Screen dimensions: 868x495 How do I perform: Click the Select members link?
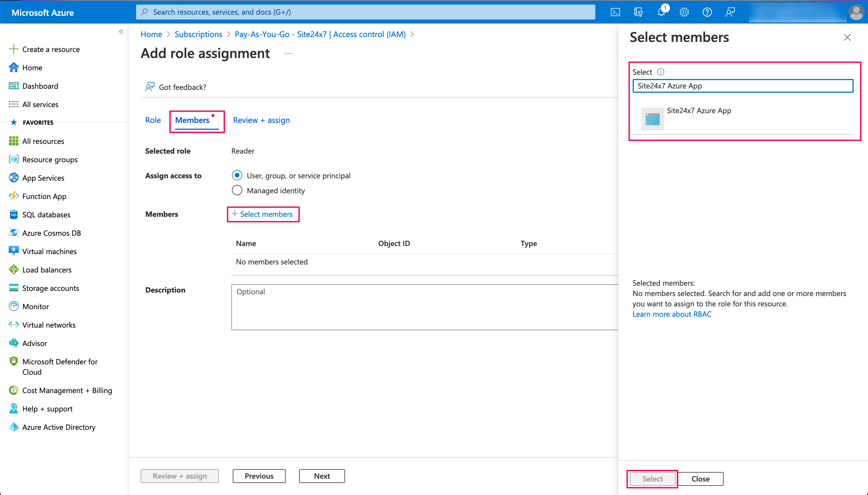click(263, 214)
